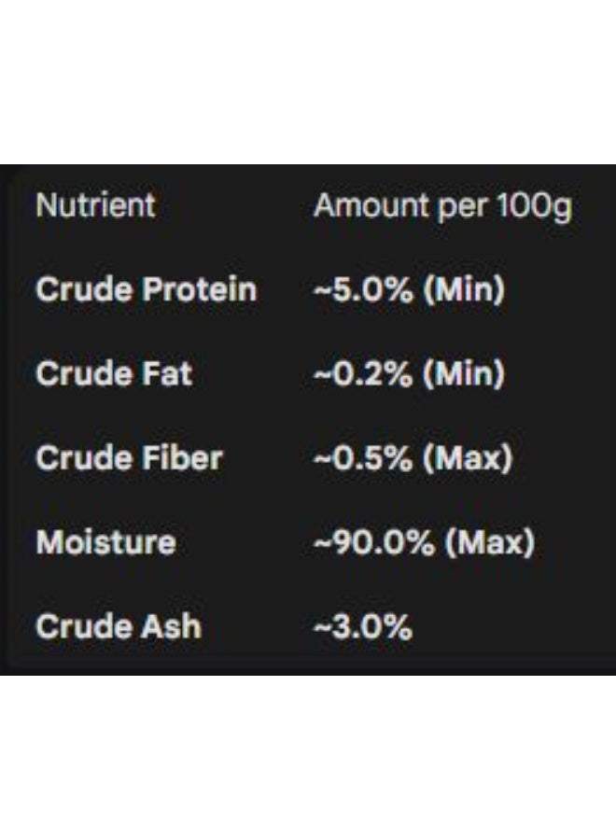Click (Min) in the Crude Protein row
The width and height of the screenshot is (616, 840).
464,289
